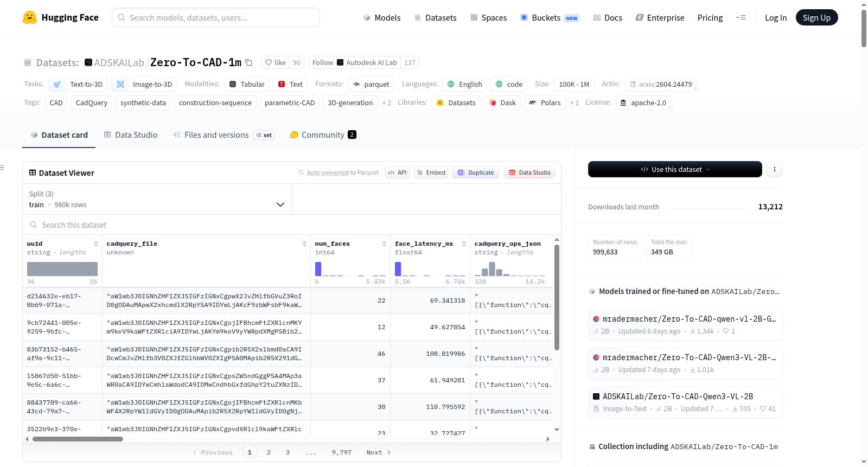Click the Log In link
The height and width of the screenshot is (467, 868).
pos(776,17)
